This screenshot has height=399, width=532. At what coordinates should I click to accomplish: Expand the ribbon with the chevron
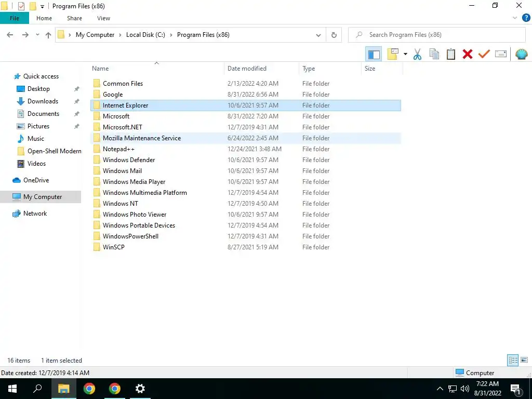click(515, 18)
